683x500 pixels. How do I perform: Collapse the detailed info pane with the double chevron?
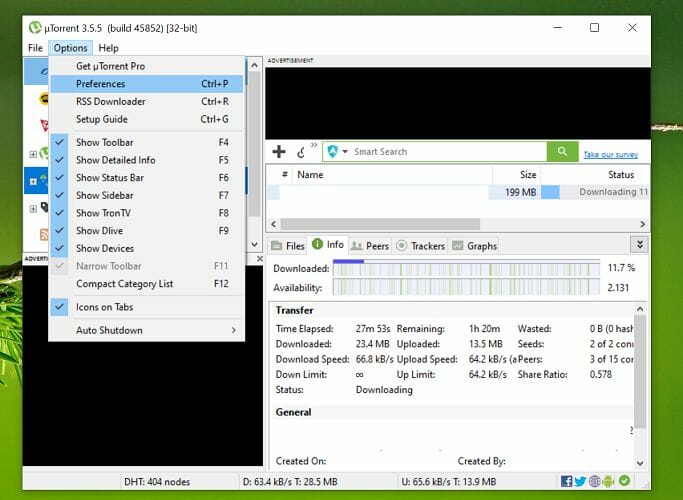[x=639, y=244]
